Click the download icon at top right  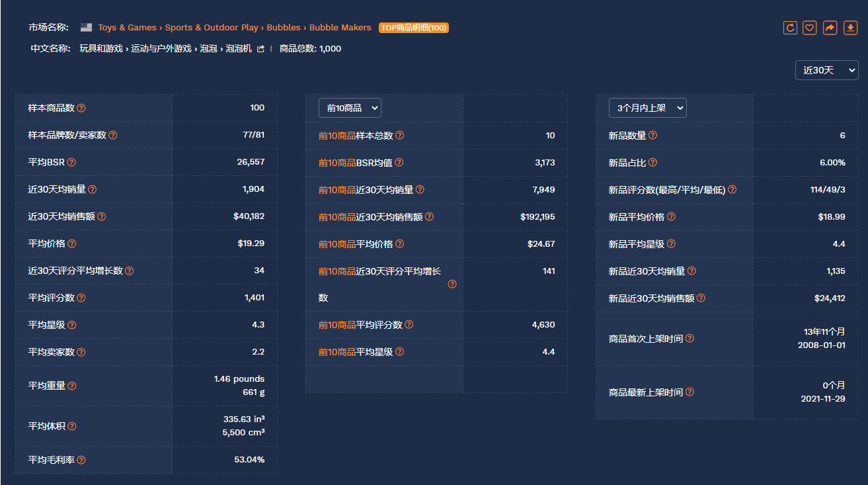pyautogui.click(x=851, y=28)
